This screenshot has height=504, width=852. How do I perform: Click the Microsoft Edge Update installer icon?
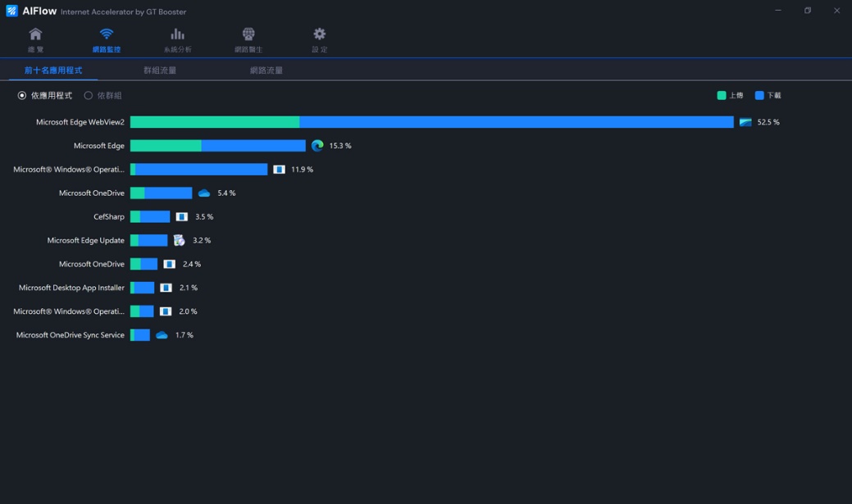click(179, 240)
